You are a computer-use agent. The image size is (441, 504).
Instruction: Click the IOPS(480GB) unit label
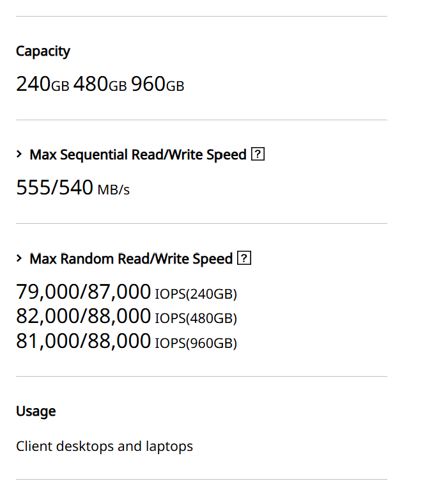pyautogui.click(x=196, y=318)
